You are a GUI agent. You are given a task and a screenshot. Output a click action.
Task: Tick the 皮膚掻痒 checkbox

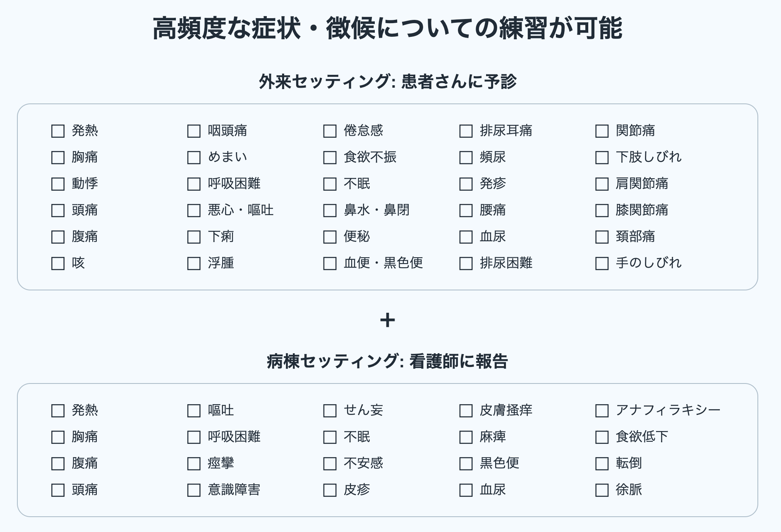[466, 411]
